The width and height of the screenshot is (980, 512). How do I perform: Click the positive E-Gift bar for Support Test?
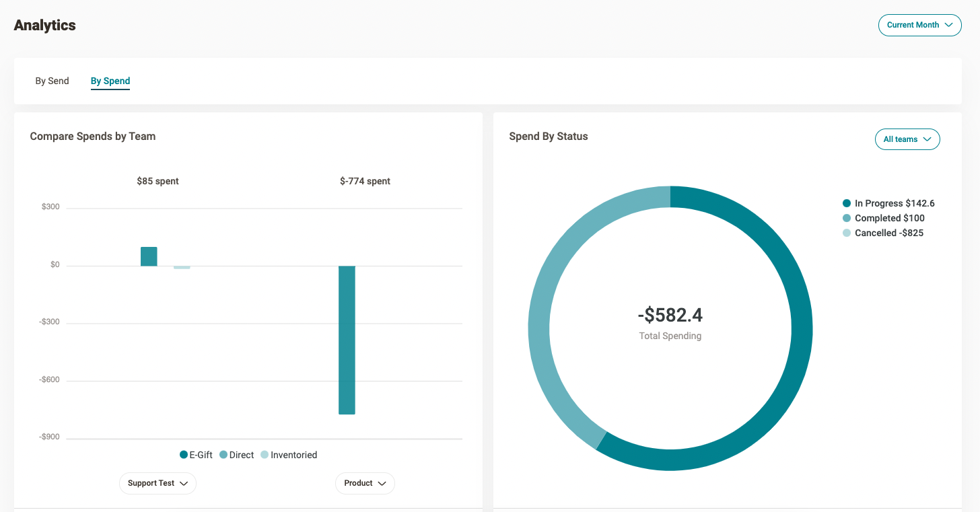pyautogui.click(x=149, y=256)
